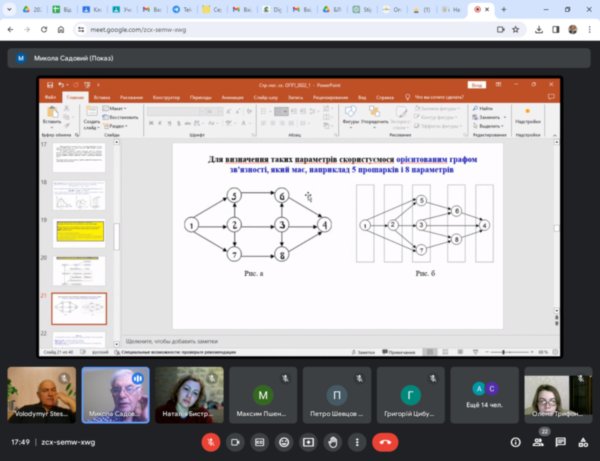
Task: Toggle captions in the call toolbar
Action: (260, 441)
